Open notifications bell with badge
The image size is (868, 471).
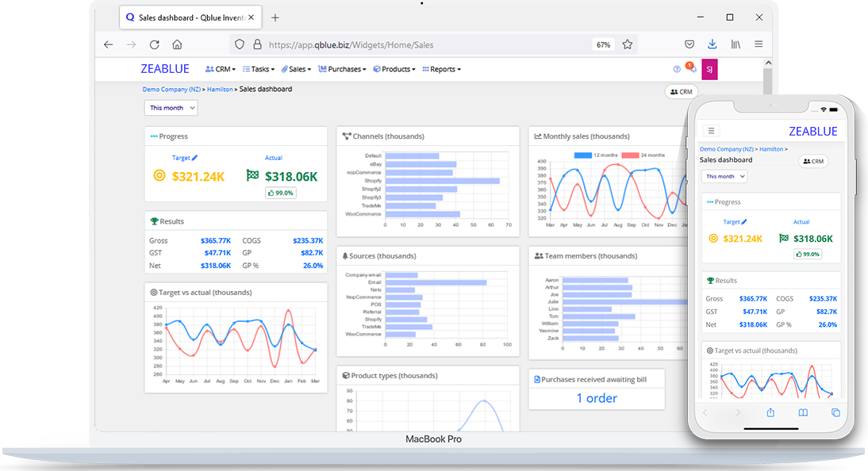(691, 68)
